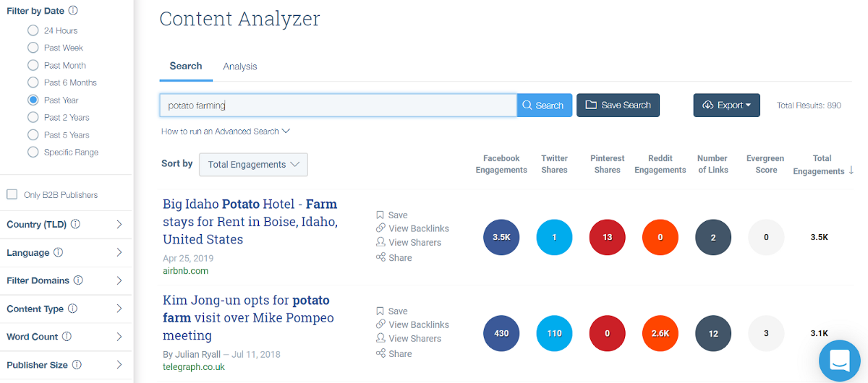Screen dimensions: 868x383
Task: Click the sort arrow beside Total Engagements column
Action: click(x=851, y=171)
